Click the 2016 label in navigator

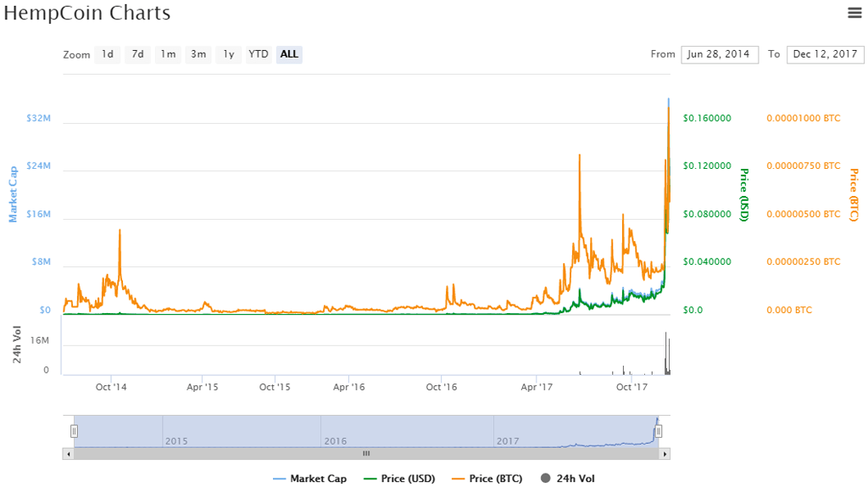[336, 441]
